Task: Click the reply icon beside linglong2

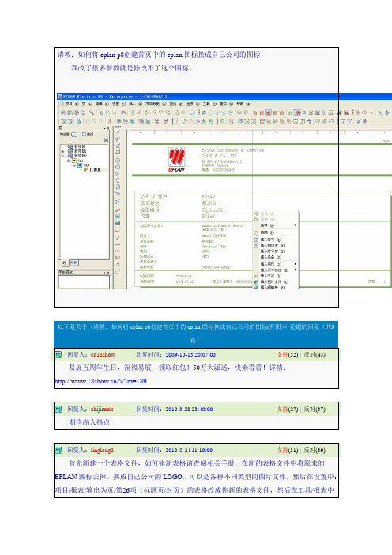Action: pyautogui.click(x=58, y=450)
